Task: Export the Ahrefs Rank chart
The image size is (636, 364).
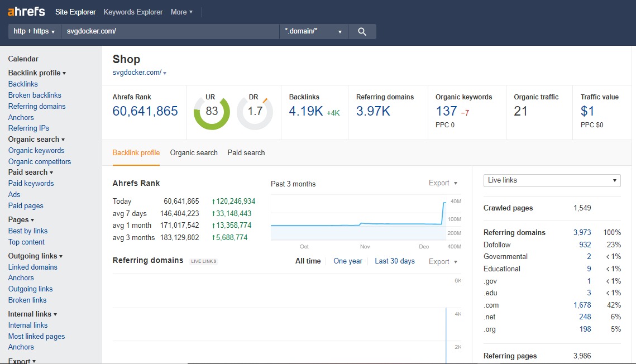Action: [443, 183]
